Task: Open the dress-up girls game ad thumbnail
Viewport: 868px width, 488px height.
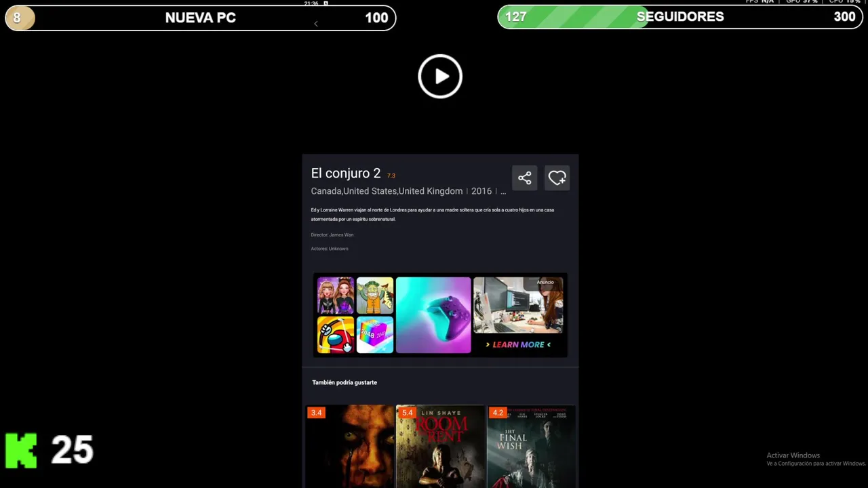Action: click(336, 296)
